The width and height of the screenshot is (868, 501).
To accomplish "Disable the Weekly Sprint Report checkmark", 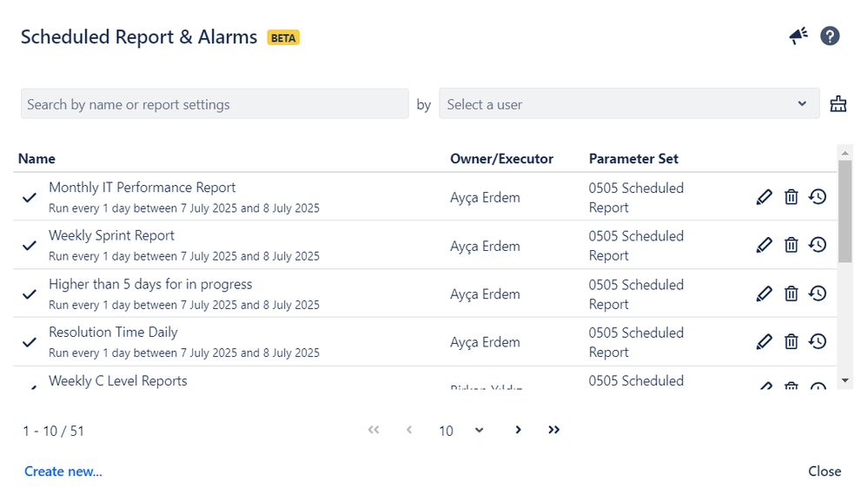I will (29, 244).
